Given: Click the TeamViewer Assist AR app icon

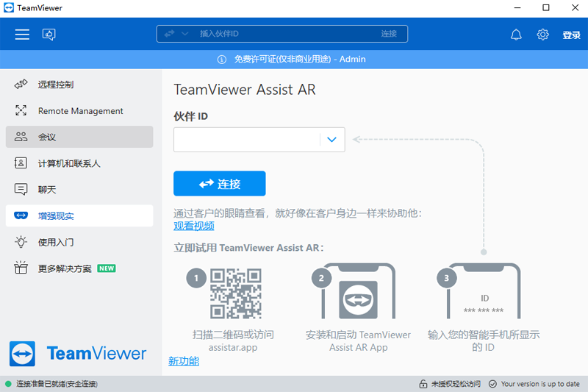Looking at the screenshot, I should (x=358, y=300).
